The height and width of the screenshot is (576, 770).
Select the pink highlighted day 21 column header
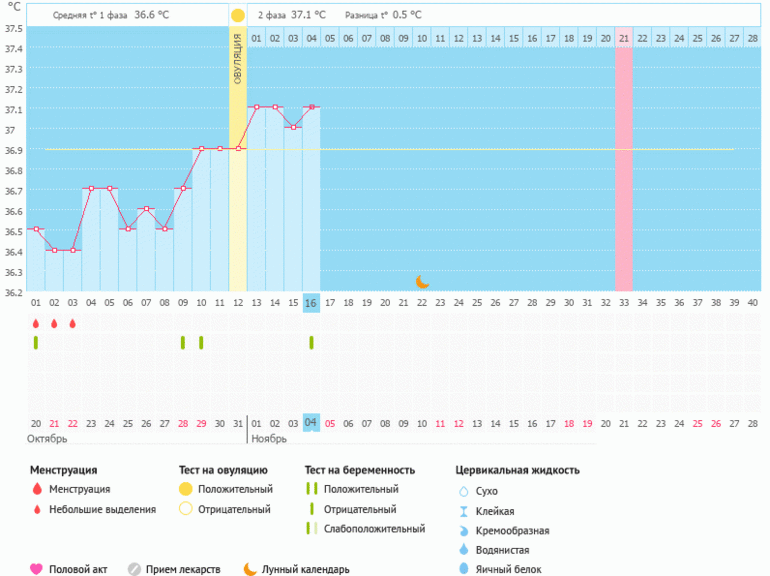(x=623, y=38)
